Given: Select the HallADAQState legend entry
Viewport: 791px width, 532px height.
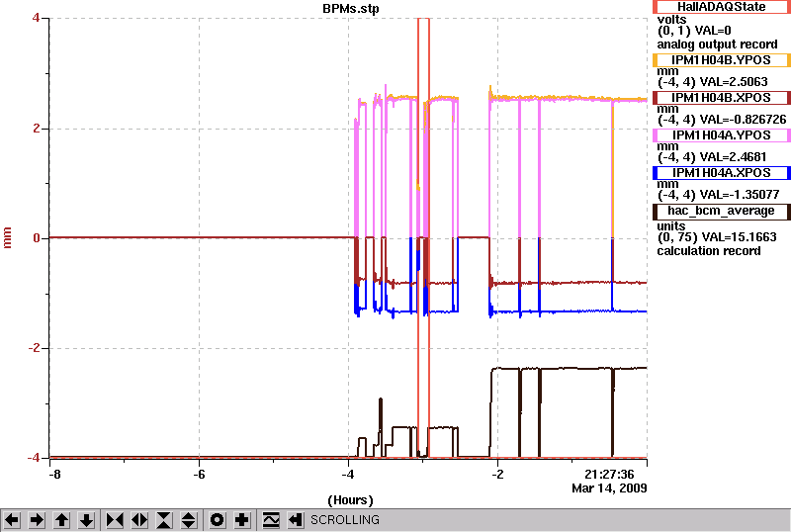Looking at the screenshot, I should (x=722, y=7).
